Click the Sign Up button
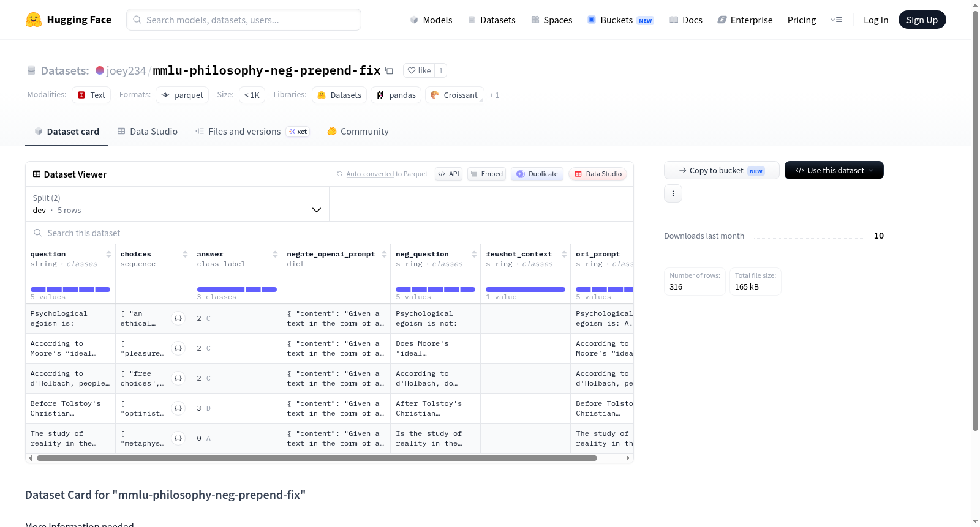980x527 pixels. (x=922, y=20)
